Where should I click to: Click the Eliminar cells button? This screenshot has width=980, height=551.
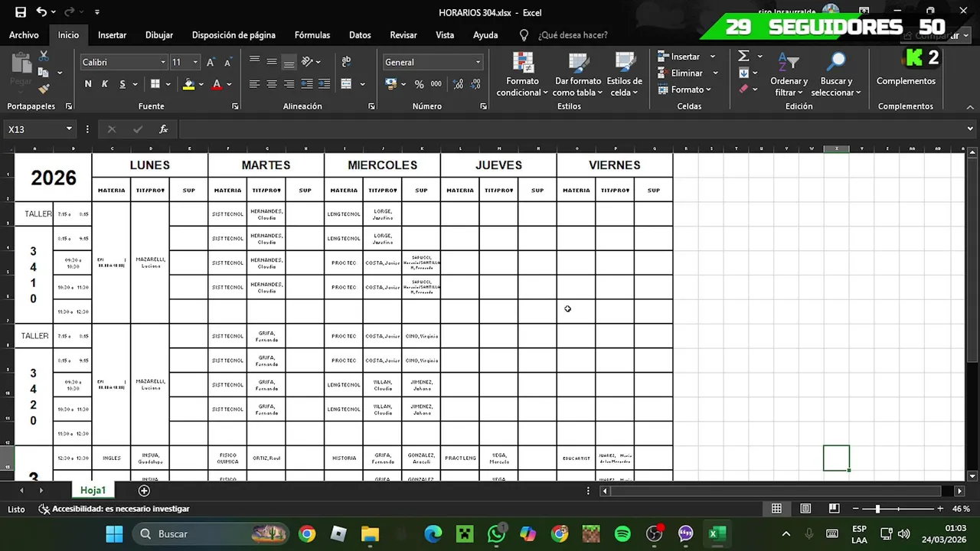[681, 73]
